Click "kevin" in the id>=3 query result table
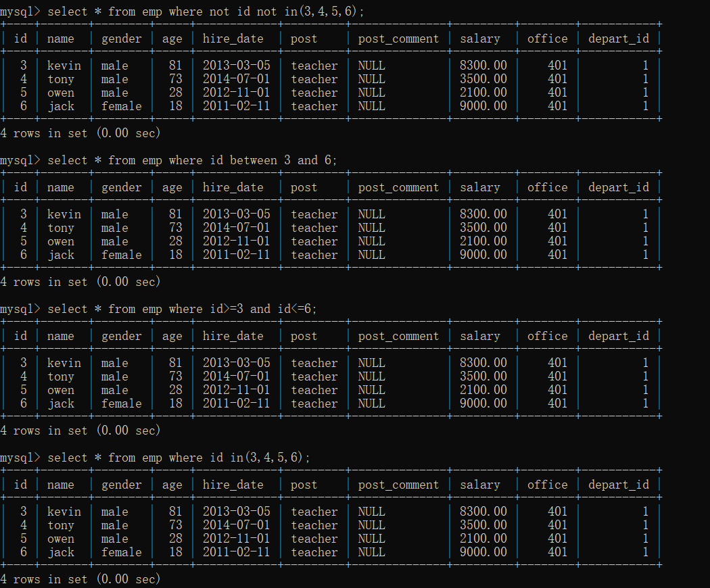710x588 pixels. point(64,363)
